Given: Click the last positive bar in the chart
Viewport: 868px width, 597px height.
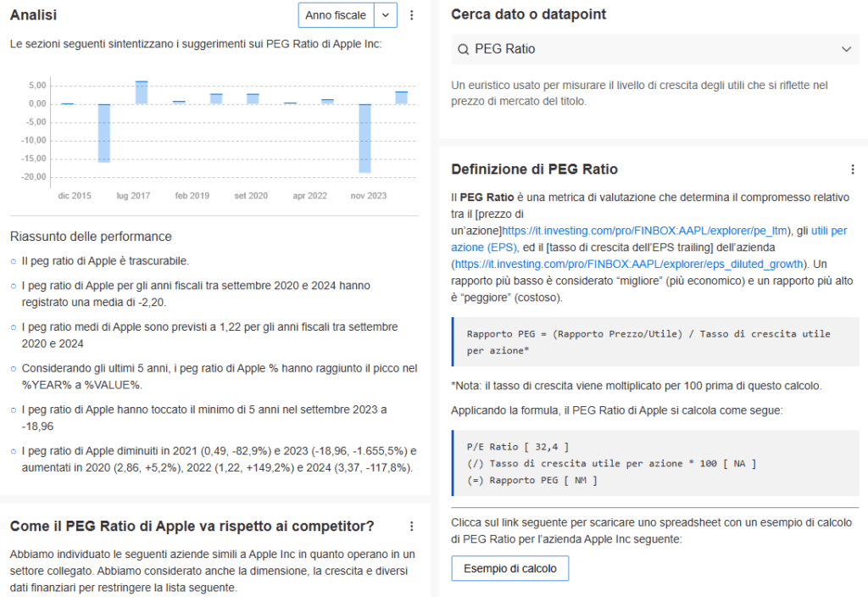Looking at the screenshot, I should (x=401, y=98).
